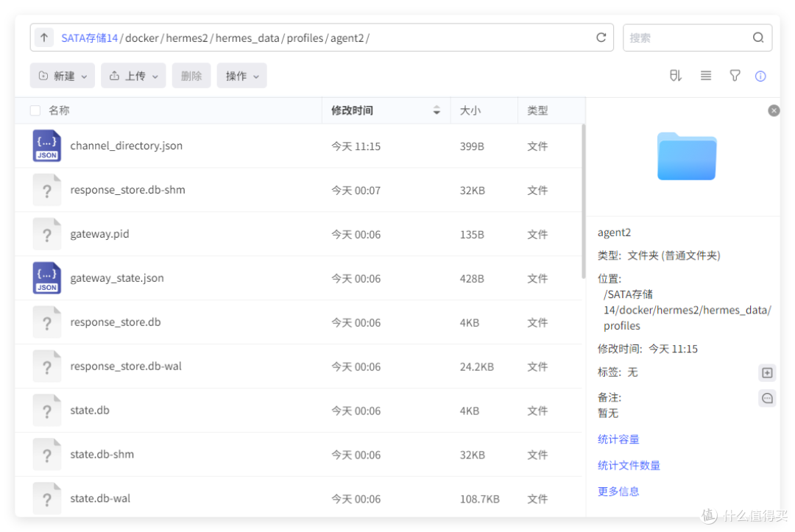This screenshot has width=795, height=532.
Task: Click the state.db-shm file icon
Action: pyautogui.click(x=46, y=455)
